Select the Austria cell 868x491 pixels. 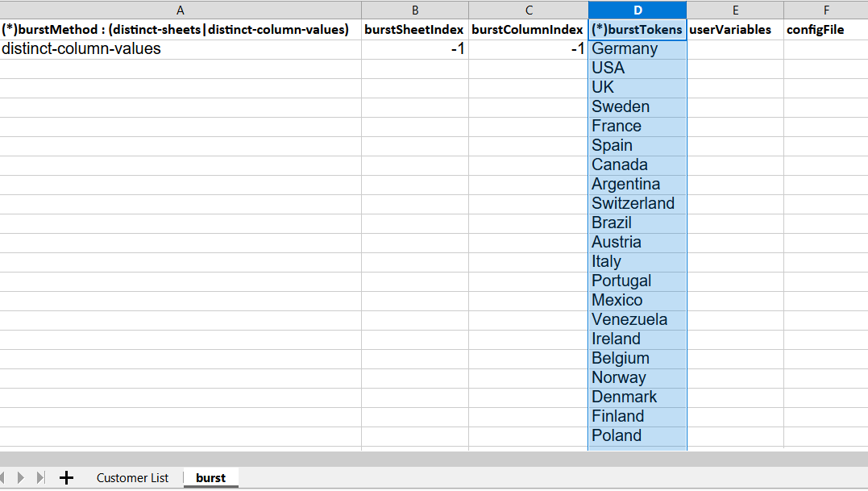638,243
